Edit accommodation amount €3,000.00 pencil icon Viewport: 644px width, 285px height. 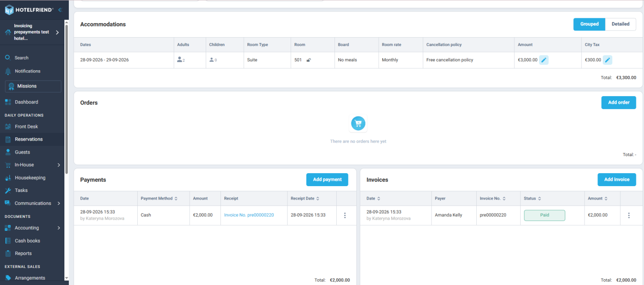click(x=544, y=60)
